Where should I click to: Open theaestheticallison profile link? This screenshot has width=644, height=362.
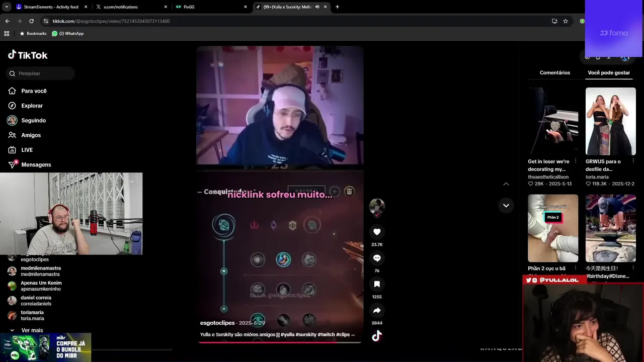pyautogui.click(x=548, y=177)
